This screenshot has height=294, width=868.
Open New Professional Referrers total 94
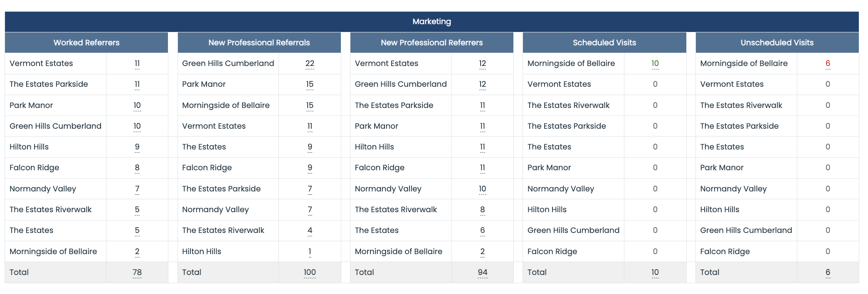(482, 272)
